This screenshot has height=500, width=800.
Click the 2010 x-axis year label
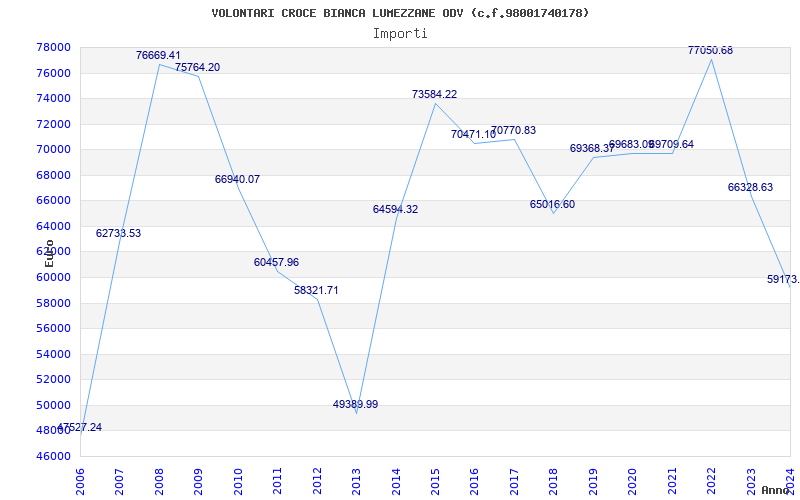tap(238, 482)
